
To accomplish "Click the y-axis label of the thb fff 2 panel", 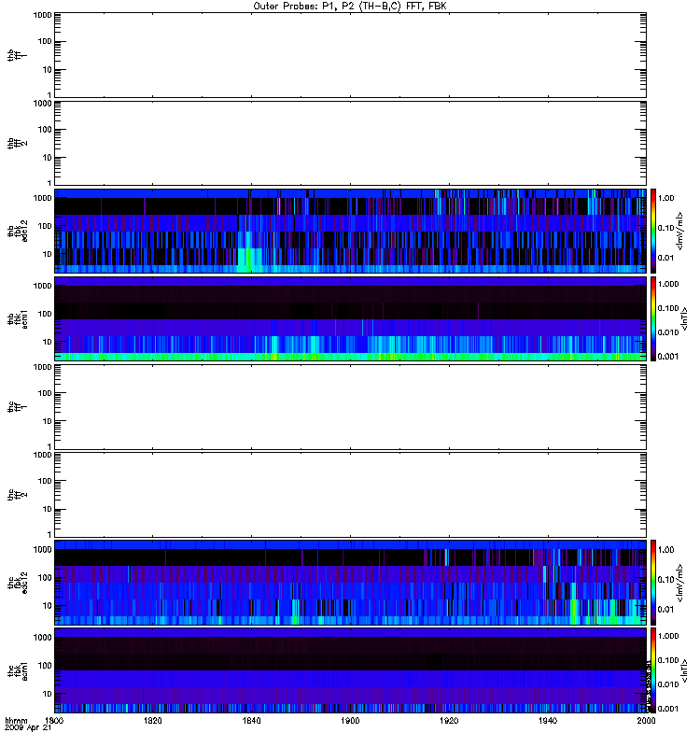I will click(x=18, y=143).
